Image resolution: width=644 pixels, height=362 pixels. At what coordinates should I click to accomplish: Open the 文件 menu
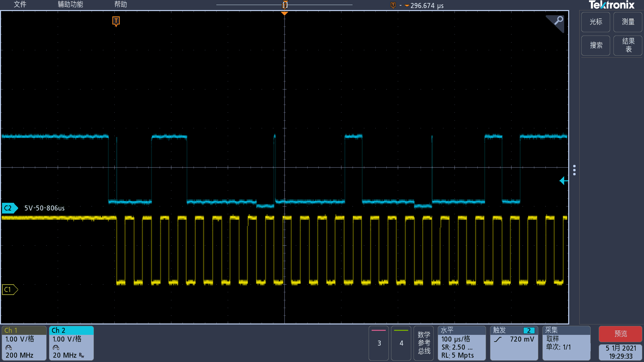pyautogui.click(x=20, y=4)
